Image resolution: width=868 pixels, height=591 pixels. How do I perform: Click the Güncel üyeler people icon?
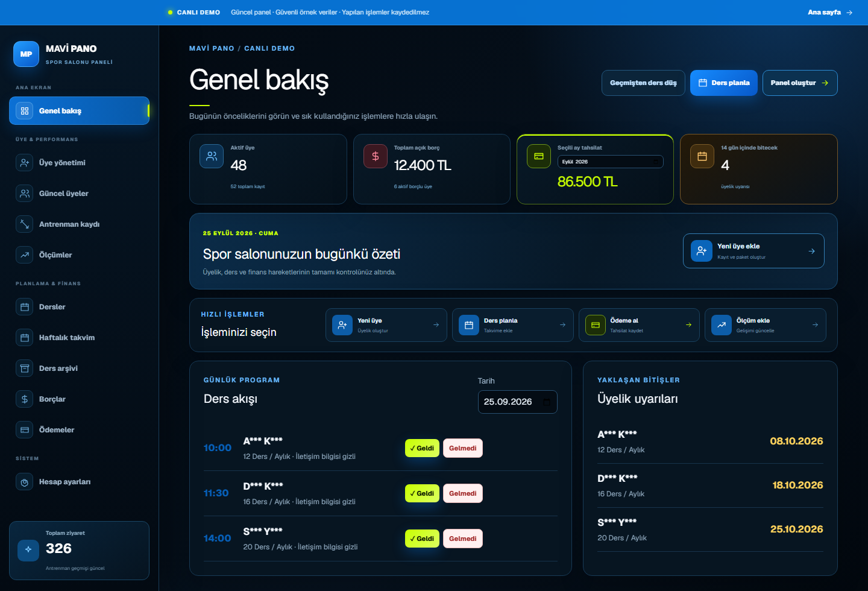[x=25, y=194]
